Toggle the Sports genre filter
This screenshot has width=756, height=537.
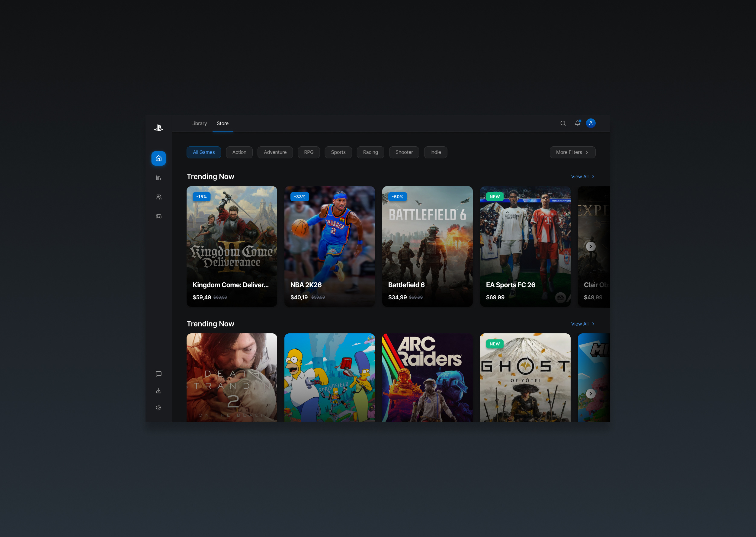coord(338,152)
